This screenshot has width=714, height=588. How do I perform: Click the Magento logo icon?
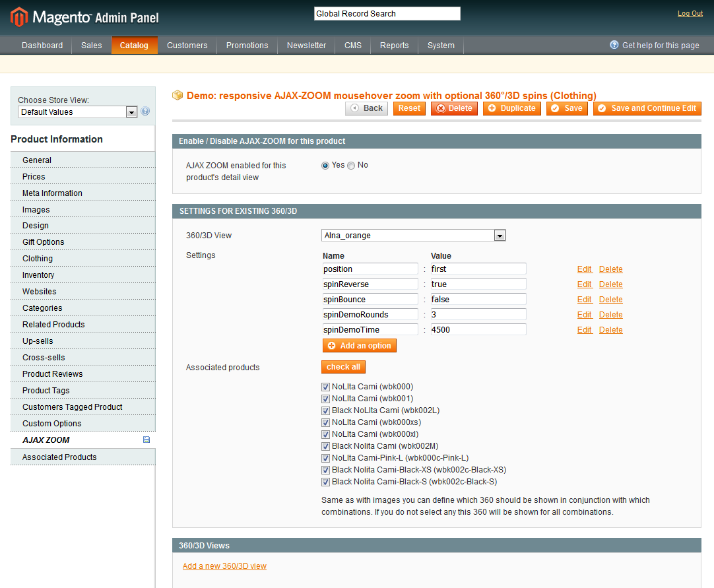19,17
